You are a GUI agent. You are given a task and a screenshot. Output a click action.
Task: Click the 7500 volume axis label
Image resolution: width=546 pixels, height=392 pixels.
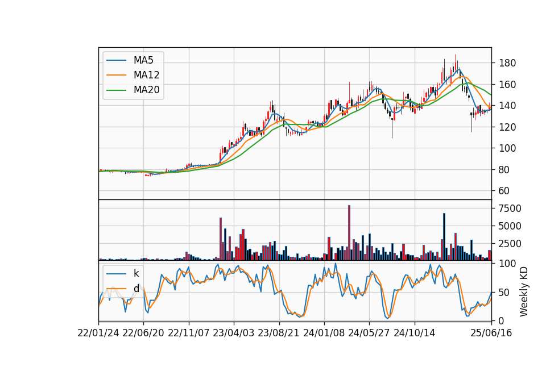[510, 208]
